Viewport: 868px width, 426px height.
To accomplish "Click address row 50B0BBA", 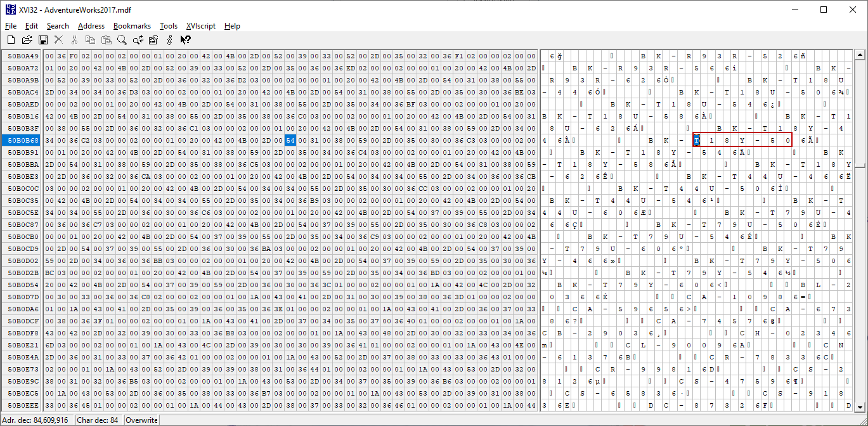I will [22, 165].
